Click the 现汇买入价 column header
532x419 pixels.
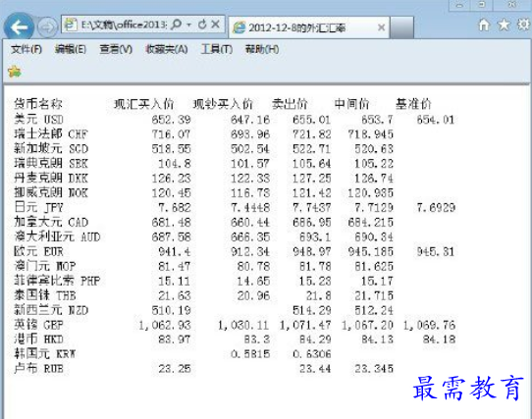(144, 104)
